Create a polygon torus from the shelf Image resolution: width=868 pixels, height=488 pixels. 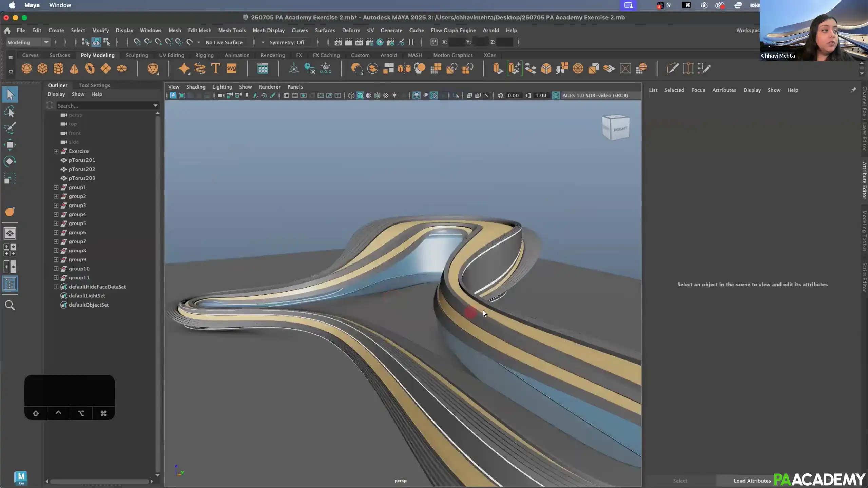coord(90,69)
